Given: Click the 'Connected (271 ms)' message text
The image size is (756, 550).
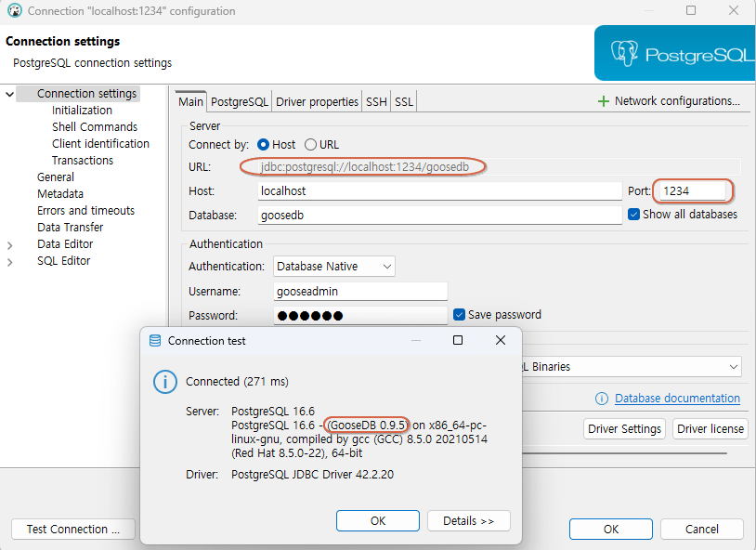Looking at the screenshot, I should pyautogui.click(x=237, y=382).
